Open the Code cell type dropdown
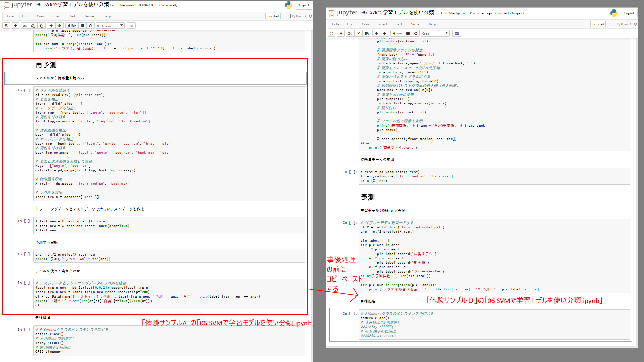This screenshot has width=644, height=362. 435,33
